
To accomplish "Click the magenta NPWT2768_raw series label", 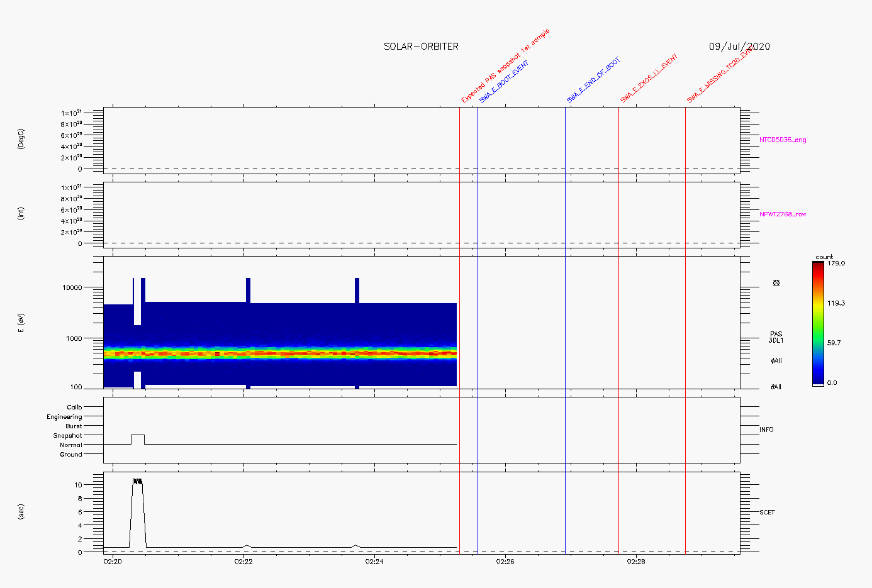I will point(783,214).
